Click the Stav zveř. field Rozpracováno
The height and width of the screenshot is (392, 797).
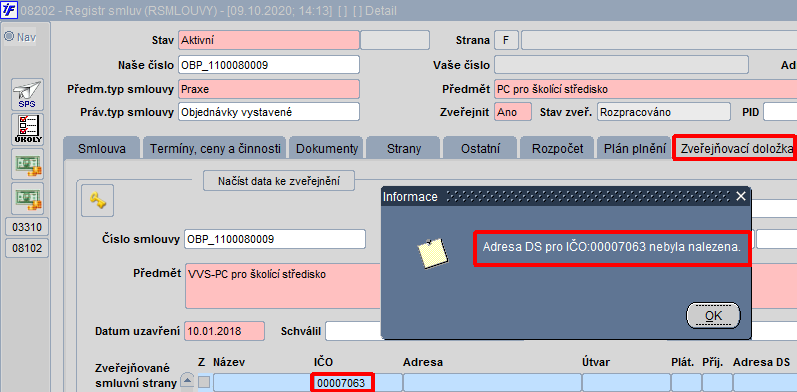tap(663, 112)
